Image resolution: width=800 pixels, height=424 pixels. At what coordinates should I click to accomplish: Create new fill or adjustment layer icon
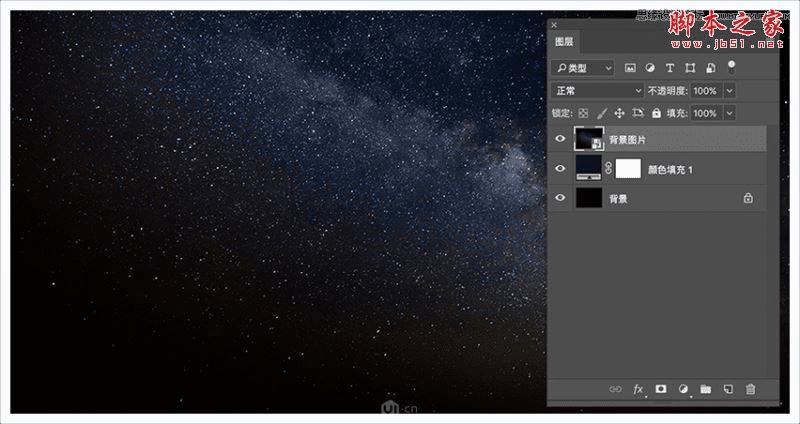[x=683, y=389]
